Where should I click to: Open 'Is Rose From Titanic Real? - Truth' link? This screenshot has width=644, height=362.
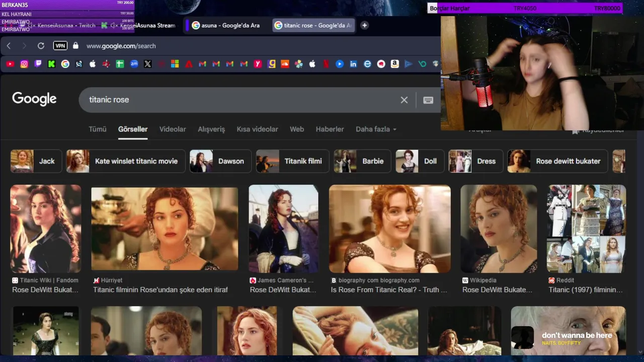389,290
